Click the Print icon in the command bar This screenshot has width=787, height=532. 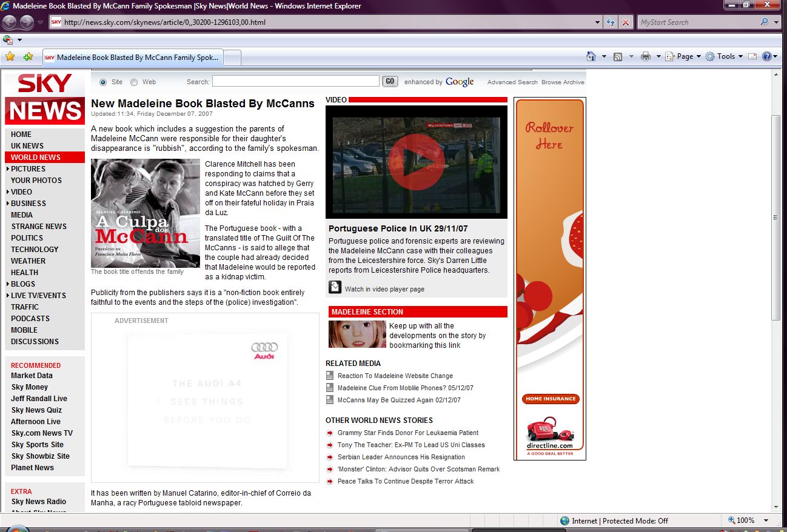click(646, 56)
